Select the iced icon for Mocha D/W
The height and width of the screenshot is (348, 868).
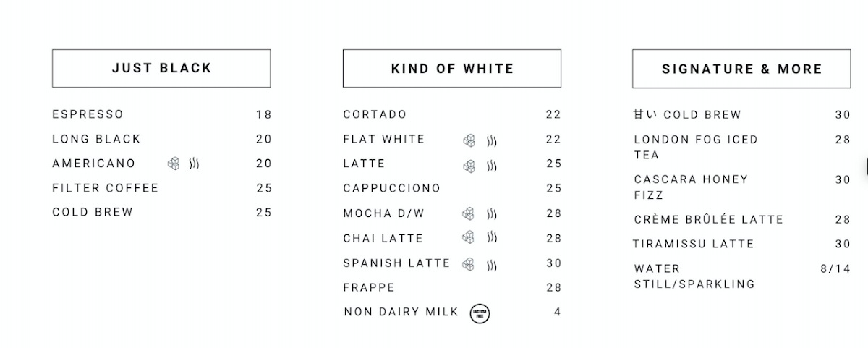tap(469, 213)
